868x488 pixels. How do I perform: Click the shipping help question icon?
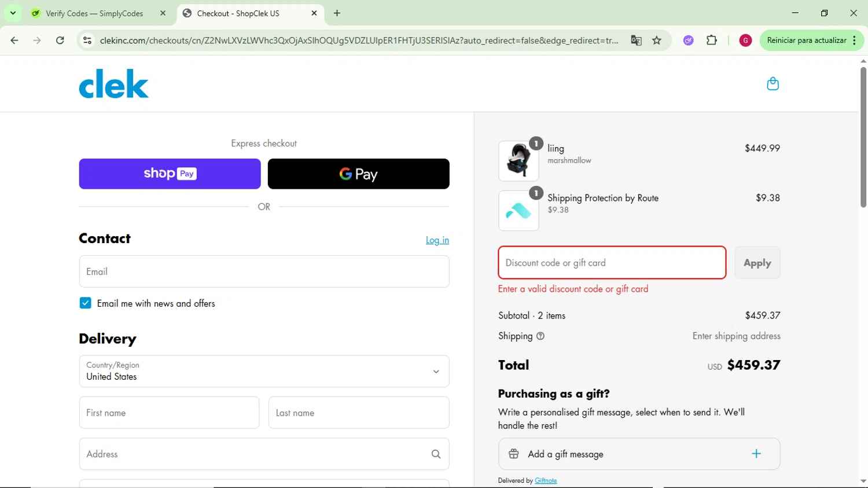540,336
